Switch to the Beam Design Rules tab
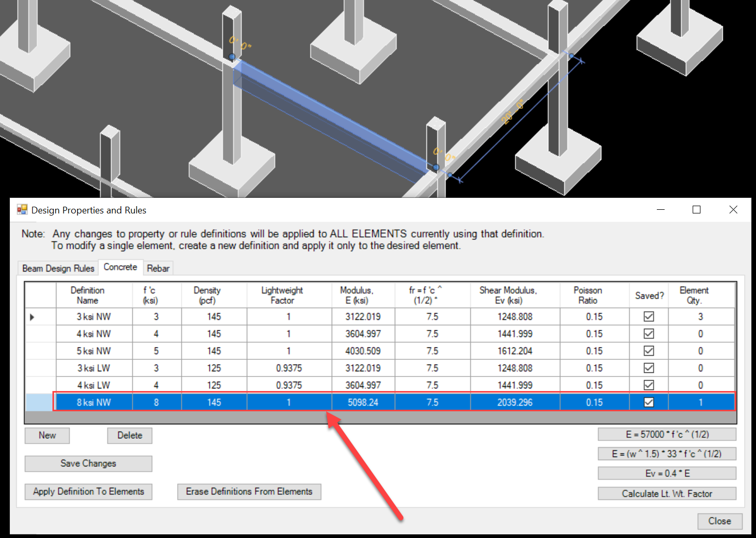Image resolution: width=756 pixels, height=538 pixels. [x=58, y=268]
